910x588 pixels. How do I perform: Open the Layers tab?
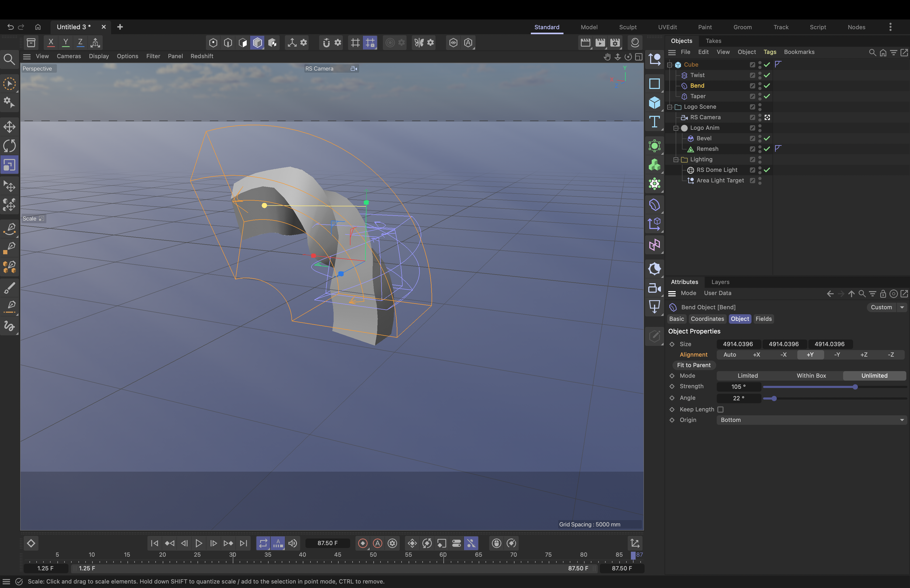pos(720,282)
